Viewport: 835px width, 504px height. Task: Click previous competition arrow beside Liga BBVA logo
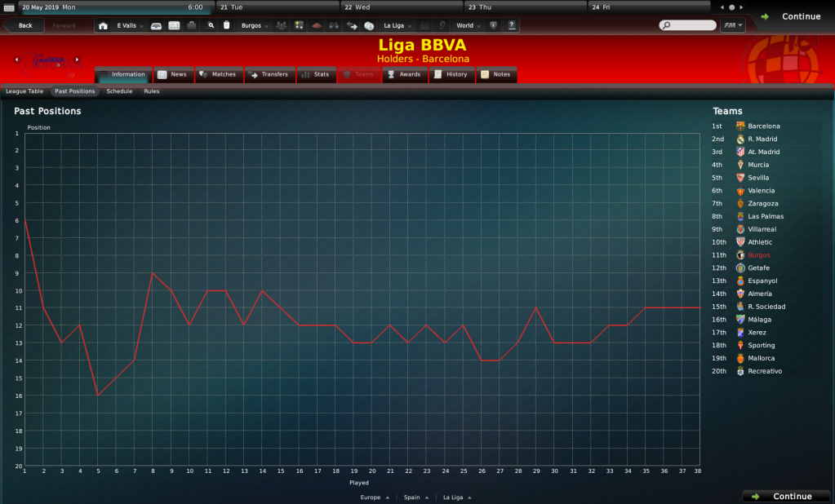coord(17,60)
